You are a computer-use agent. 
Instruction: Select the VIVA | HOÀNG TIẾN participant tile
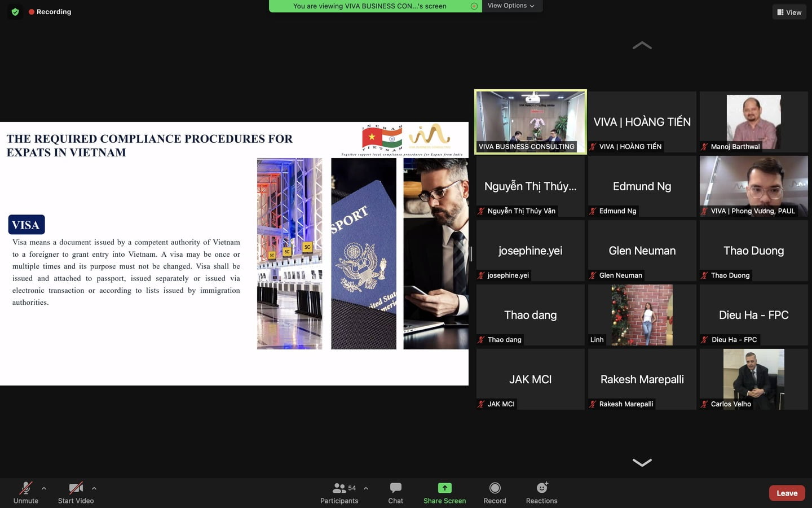642,122
